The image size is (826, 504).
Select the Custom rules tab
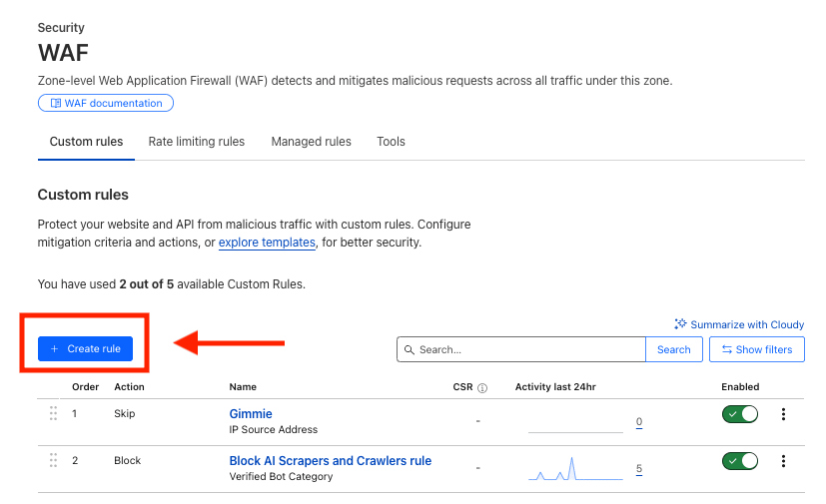click(x=86, y=142)
